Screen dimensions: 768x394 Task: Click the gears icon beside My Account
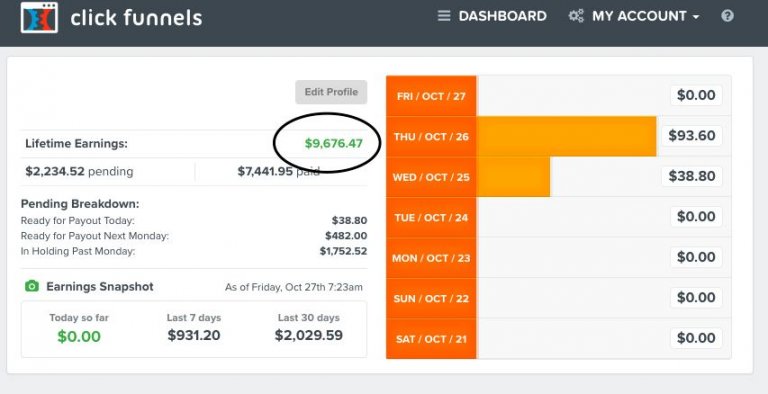coord(576,16)
